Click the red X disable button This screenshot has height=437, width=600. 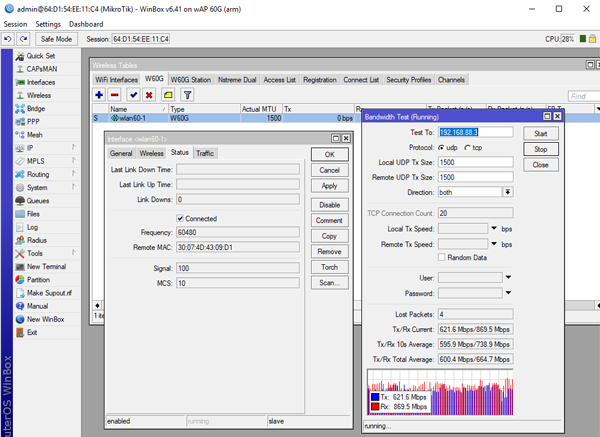(x=149, y=95)
